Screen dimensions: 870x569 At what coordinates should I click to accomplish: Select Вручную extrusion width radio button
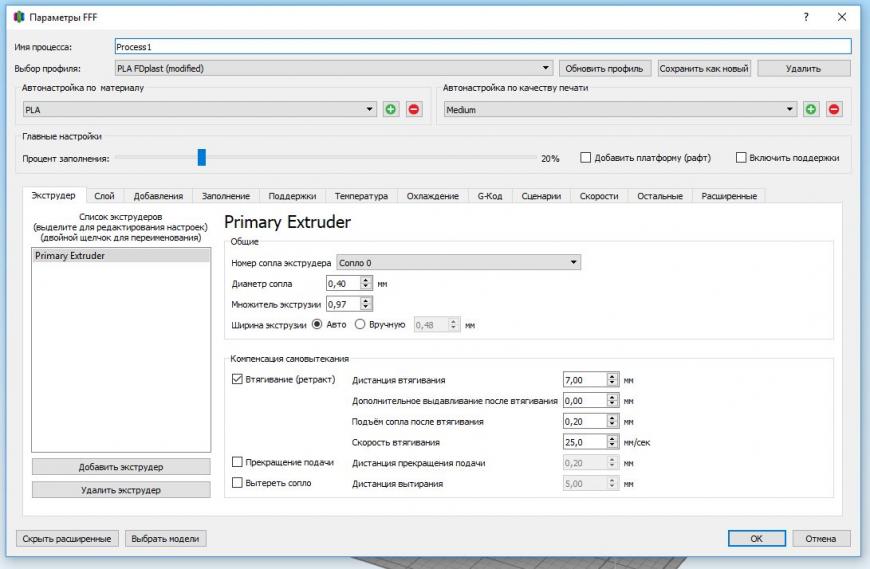(x=360, y=324)
